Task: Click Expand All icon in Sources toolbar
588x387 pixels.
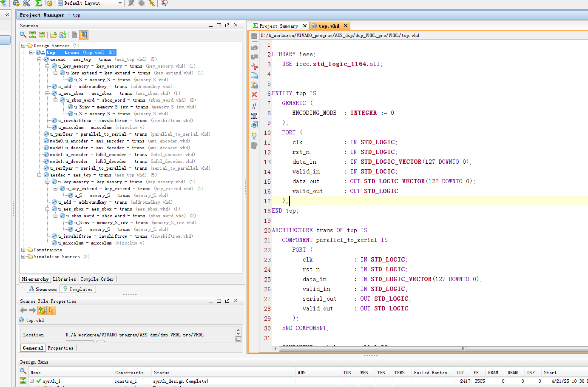Action: click(42, 35)
